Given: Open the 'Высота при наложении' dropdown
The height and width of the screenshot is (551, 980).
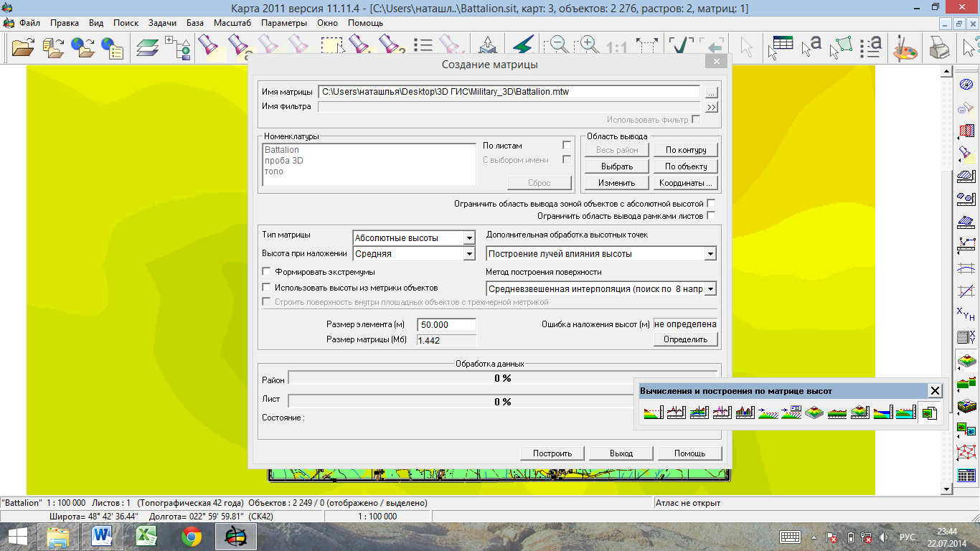Looking at the screenshot, I should [469, 253].
